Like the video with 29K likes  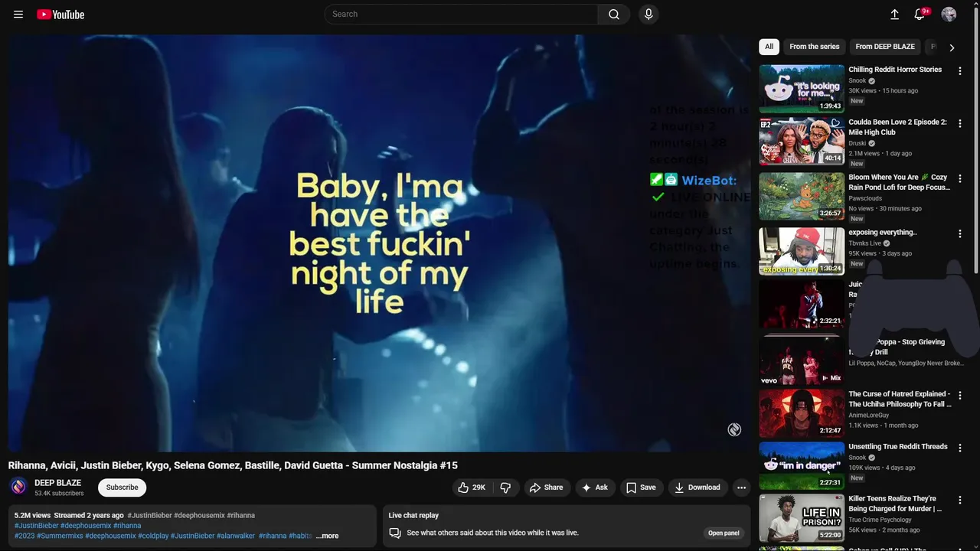click(472, 487)
